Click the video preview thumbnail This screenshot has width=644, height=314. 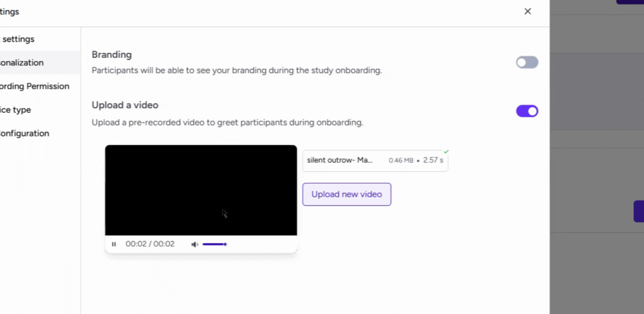pos(201,190)
